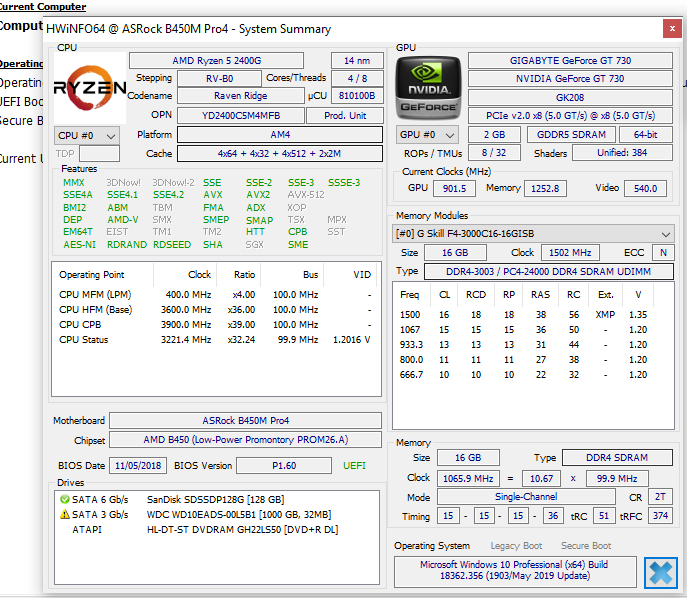This screenshot has height=598, width=687.
Task: Click the Raven Ridge codename field
Action: click(241, 96)
